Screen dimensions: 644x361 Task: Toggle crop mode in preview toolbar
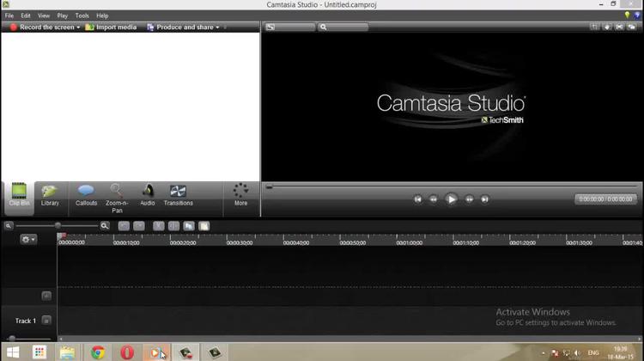pos(594,28)
